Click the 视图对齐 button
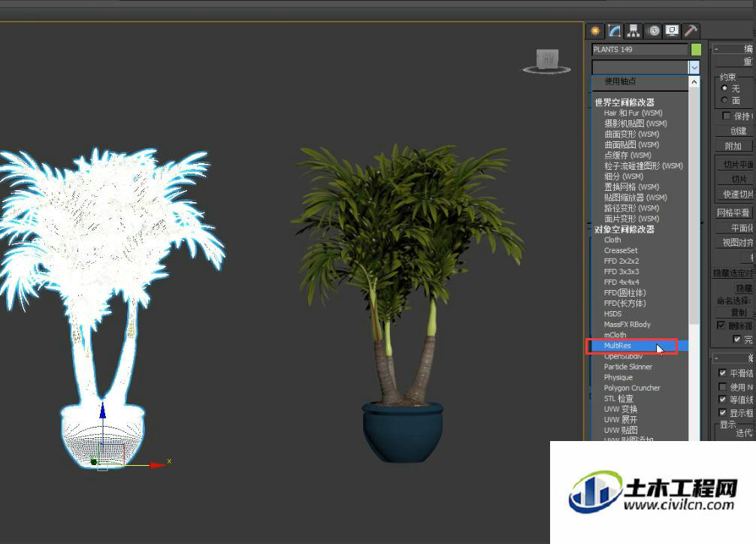This screenshot has height=544, width=756. 735,243
